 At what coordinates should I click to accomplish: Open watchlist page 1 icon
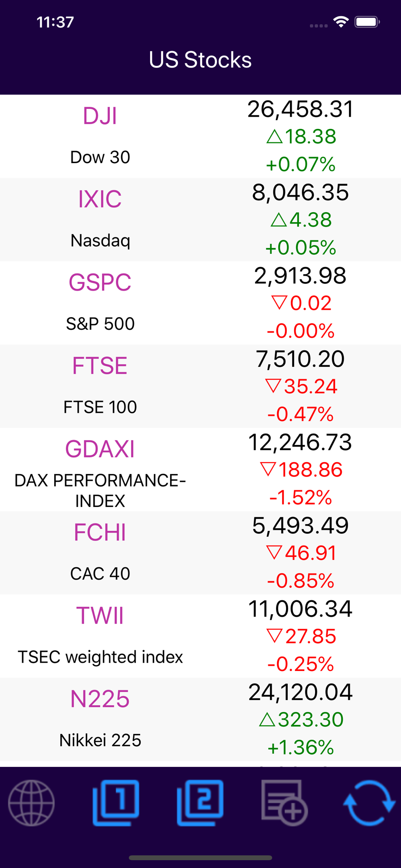click(116, 802)
